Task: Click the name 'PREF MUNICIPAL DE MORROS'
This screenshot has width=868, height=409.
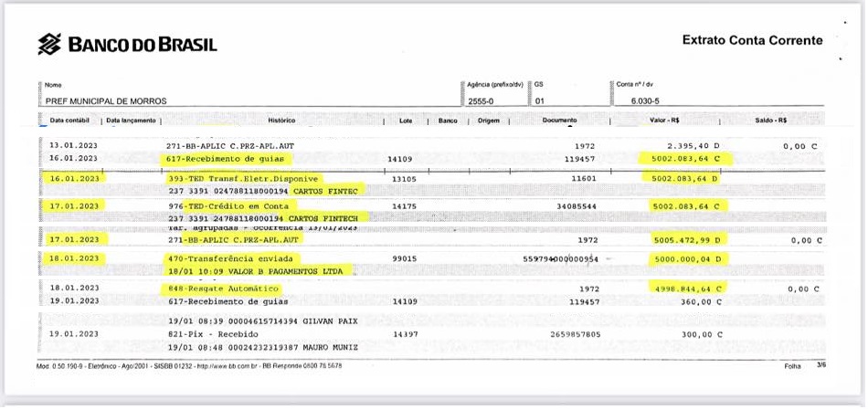Action: pos(106,101)
